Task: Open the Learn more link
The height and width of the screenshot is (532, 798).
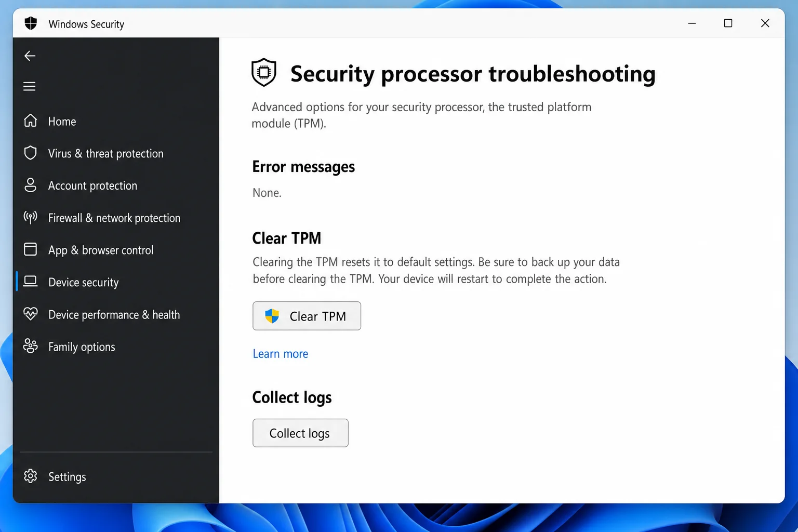Action: point(281,354)
